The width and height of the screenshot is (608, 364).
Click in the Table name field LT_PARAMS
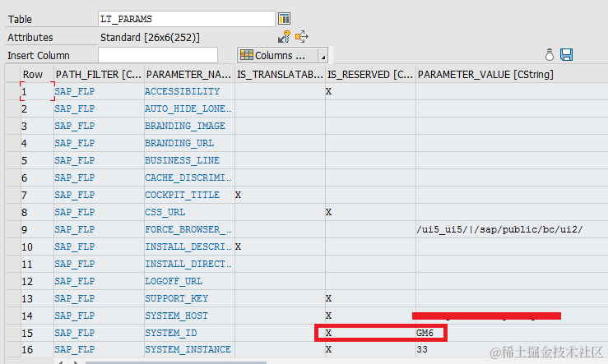point(187,19)
